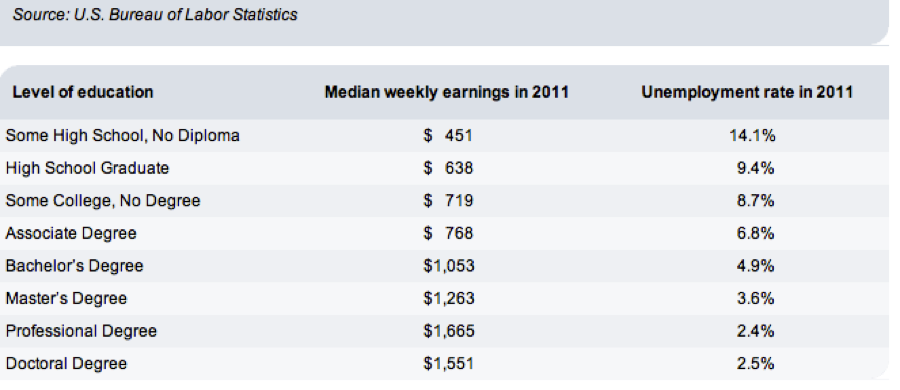The width and height of the screenshot is (900, 390).
Task: Select the 'Professional Degree' row label
Action: [x=81, y=331]
